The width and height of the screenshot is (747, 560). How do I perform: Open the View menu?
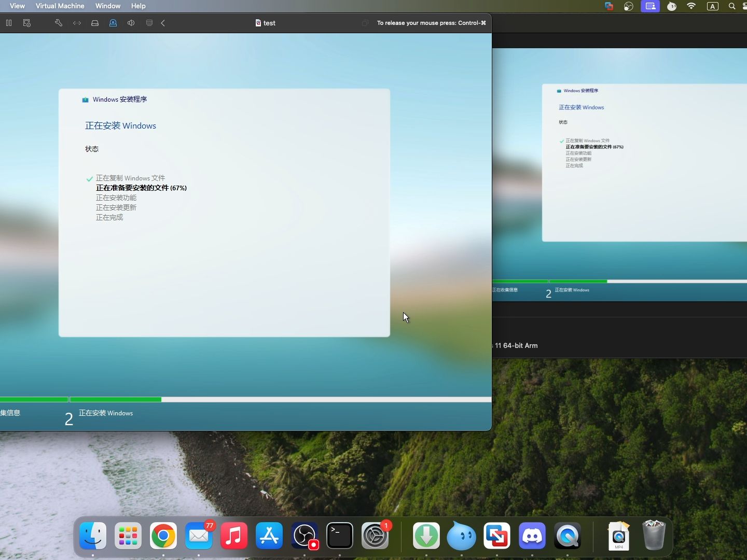17,6
